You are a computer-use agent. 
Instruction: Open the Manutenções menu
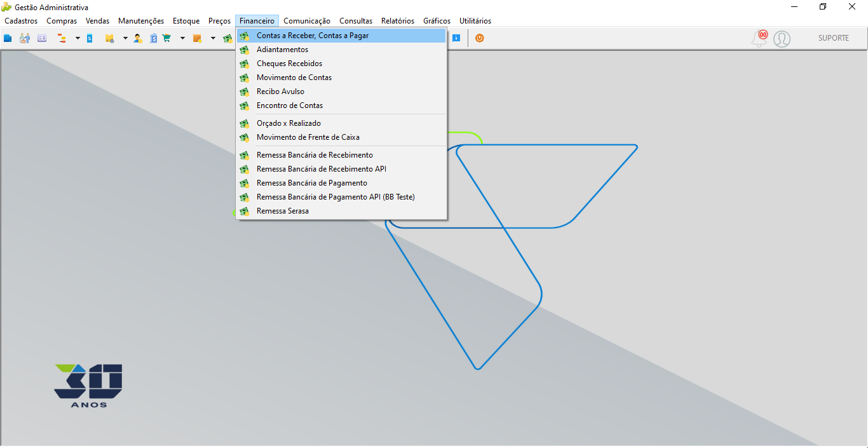[141, 21]
